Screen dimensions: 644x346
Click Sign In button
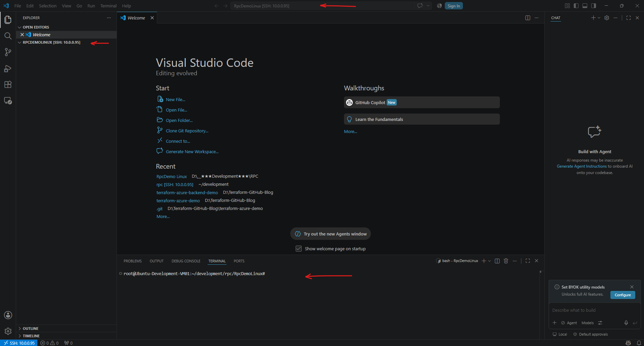click(x=454, y=6)
